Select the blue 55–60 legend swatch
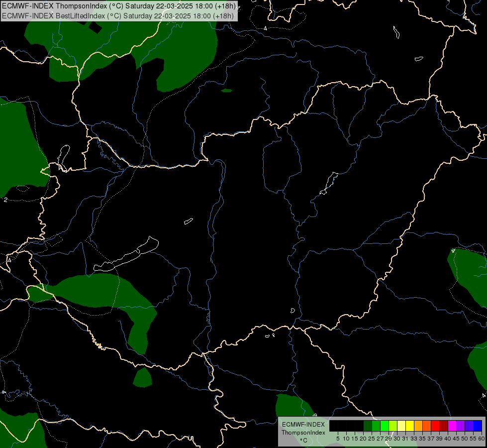This screenshot has height=448, width=487. point(478,426)
